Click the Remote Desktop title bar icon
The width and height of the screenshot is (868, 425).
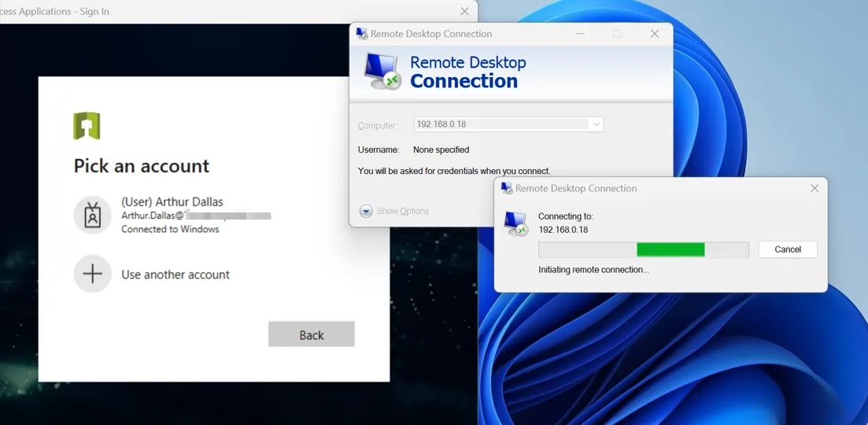click(x=361, y=34)
